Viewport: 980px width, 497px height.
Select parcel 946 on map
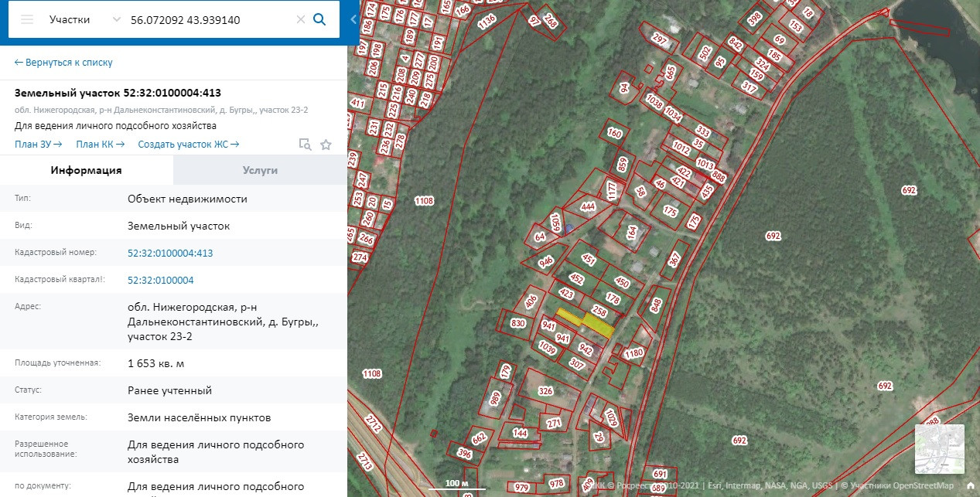tap(546, 262)
